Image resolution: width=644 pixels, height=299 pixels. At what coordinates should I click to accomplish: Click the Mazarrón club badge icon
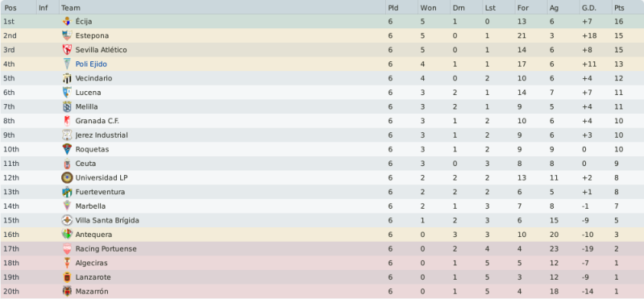click(x=67, y=291)
